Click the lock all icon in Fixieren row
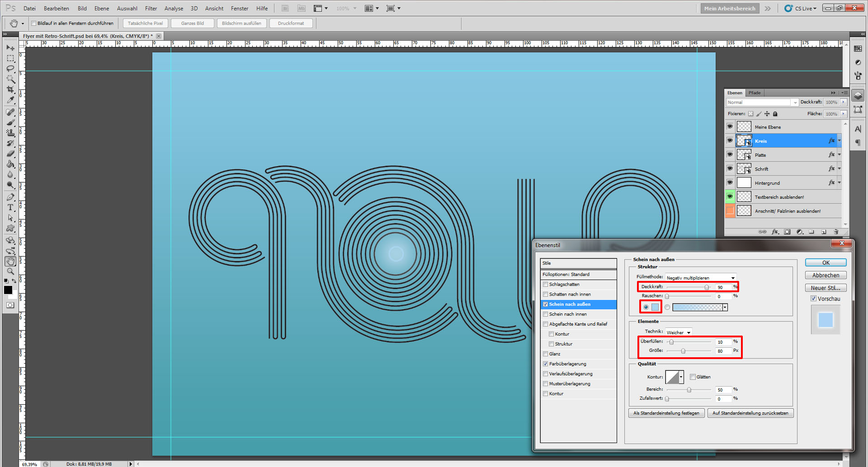868x467 pixels. point(775,114)
